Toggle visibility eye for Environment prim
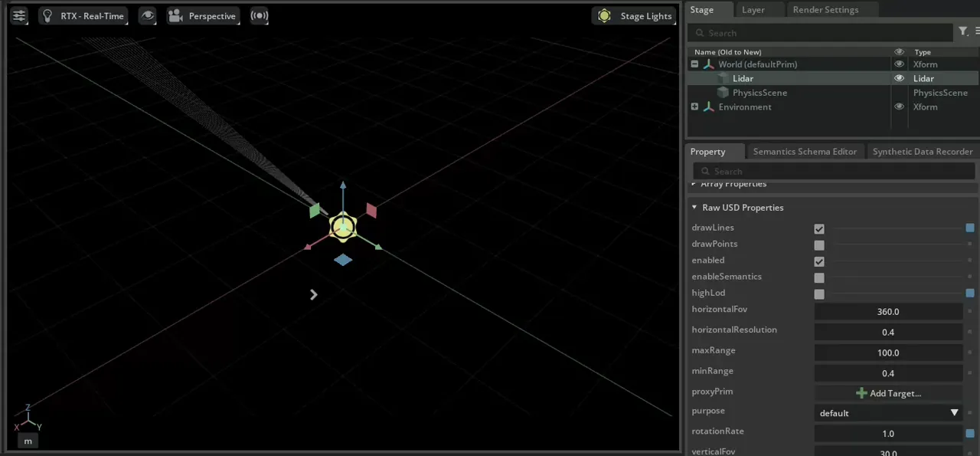 (899, 107)
